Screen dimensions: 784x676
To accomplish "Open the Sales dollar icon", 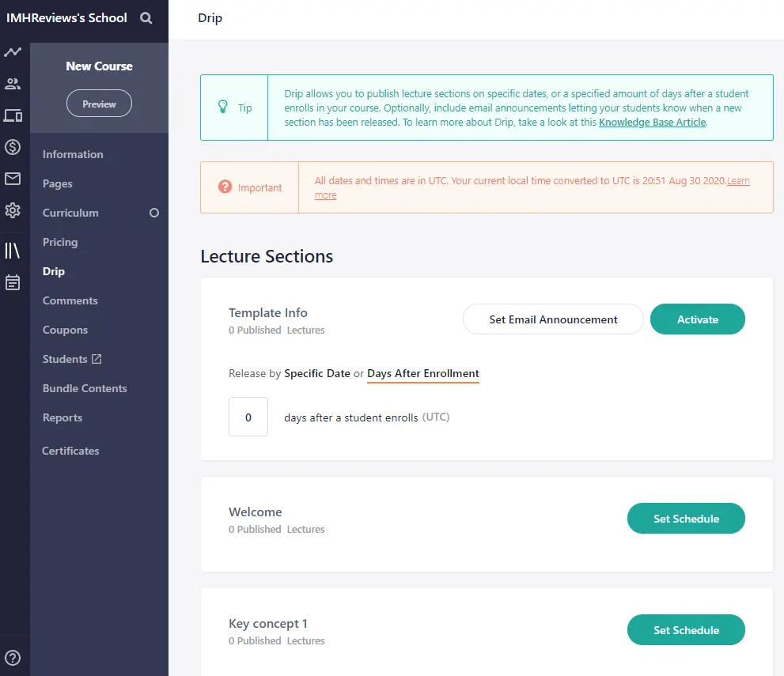I will click(13, 147).
